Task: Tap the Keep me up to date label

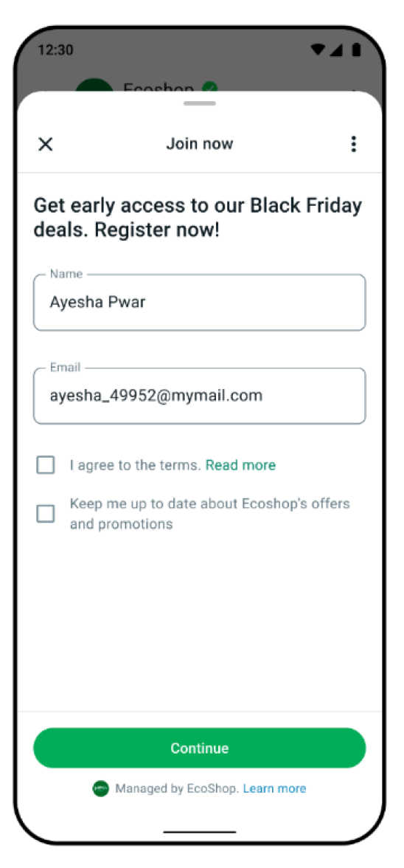Action: (x=210, y=514)
